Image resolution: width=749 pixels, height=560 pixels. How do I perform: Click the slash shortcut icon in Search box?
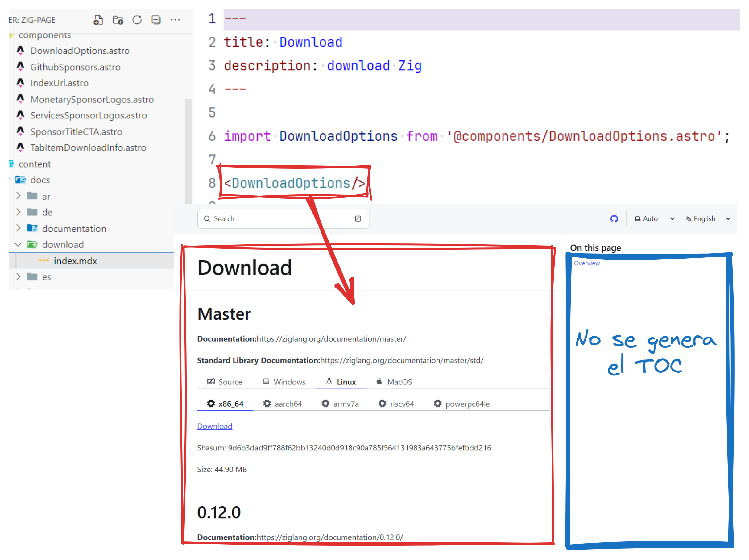click(358, 219)
